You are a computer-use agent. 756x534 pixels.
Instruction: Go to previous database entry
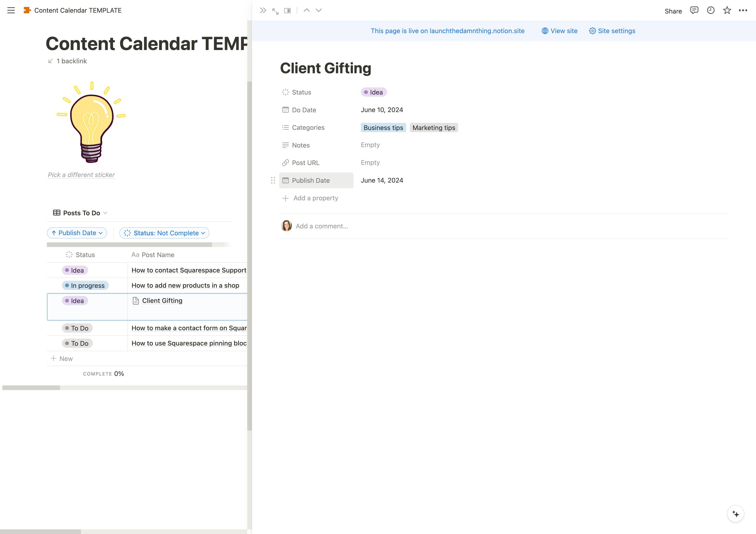tap(307, 11)
